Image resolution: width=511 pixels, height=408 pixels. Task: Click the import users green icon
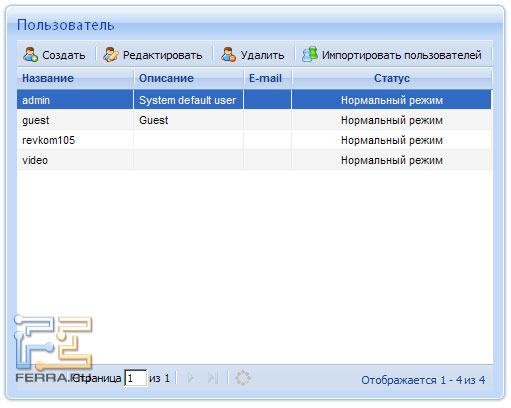(x=310, y=54)
